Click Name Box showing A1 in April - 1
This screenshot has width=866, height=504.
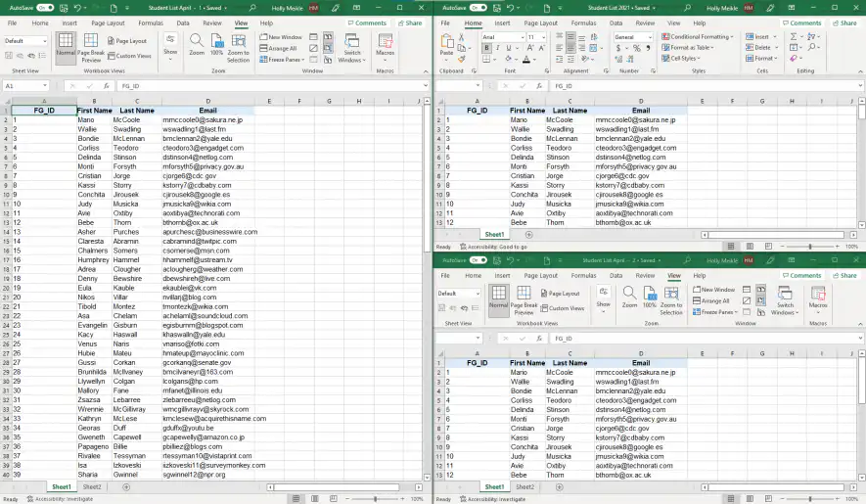coord(25,86)
